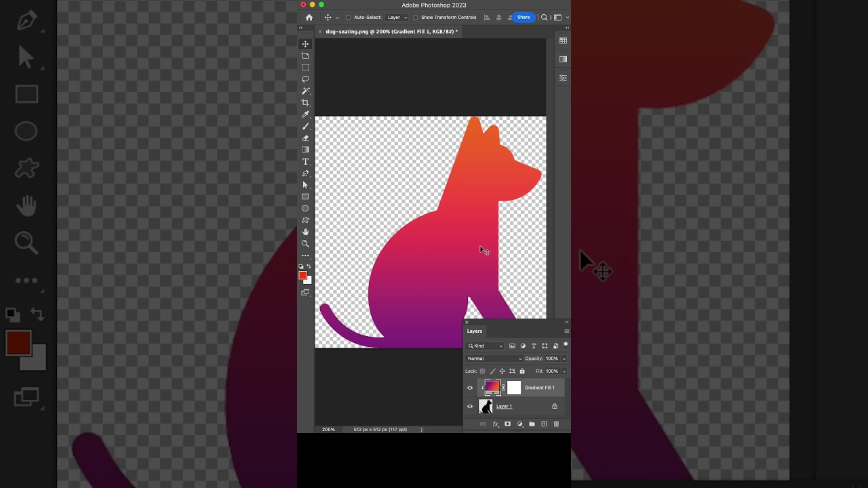Click the Link layers icon

point(483,424)
